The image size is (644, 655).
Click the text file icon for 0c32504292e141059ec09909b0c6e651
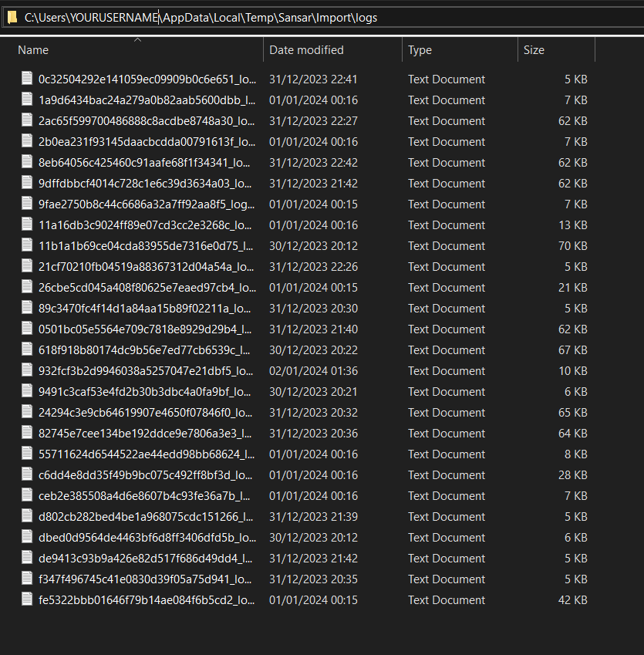[x=28, y=79]
